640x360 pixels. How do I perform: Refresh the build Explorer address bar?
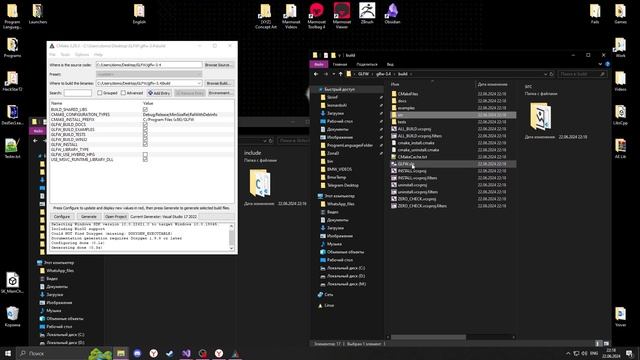(x=551, y=74)
